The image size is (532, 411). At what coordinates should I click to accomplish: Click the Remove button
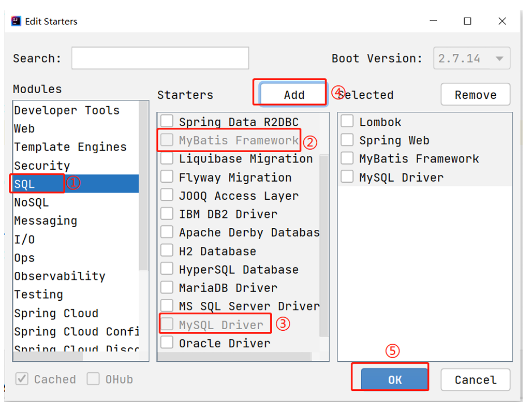[476, 95]
